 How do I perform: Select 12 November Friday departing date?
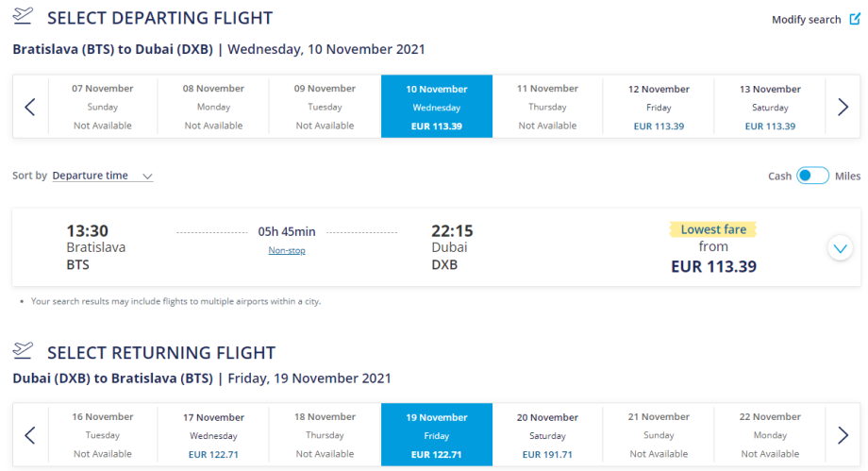pyautogui.click(x=659, y=107)
